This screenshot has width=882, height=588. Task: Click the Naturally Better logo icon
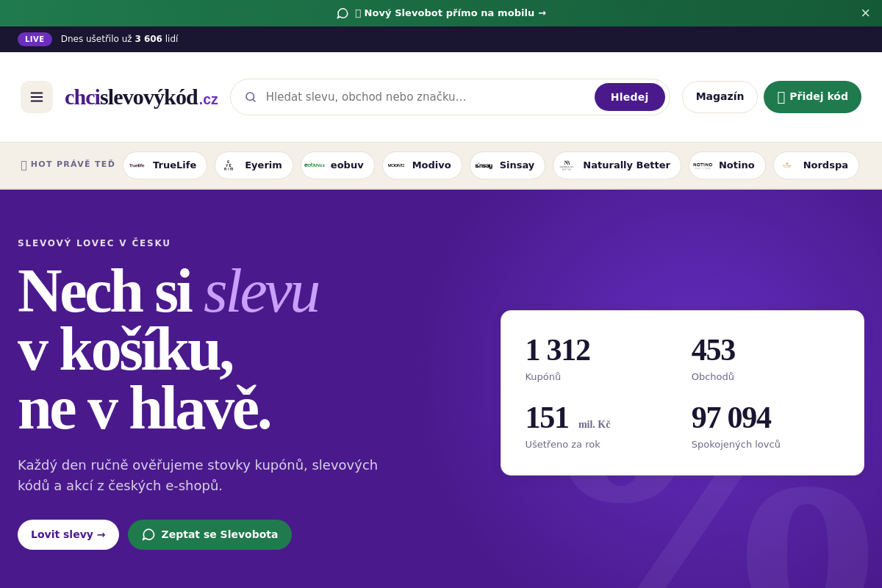coord(567,165)
